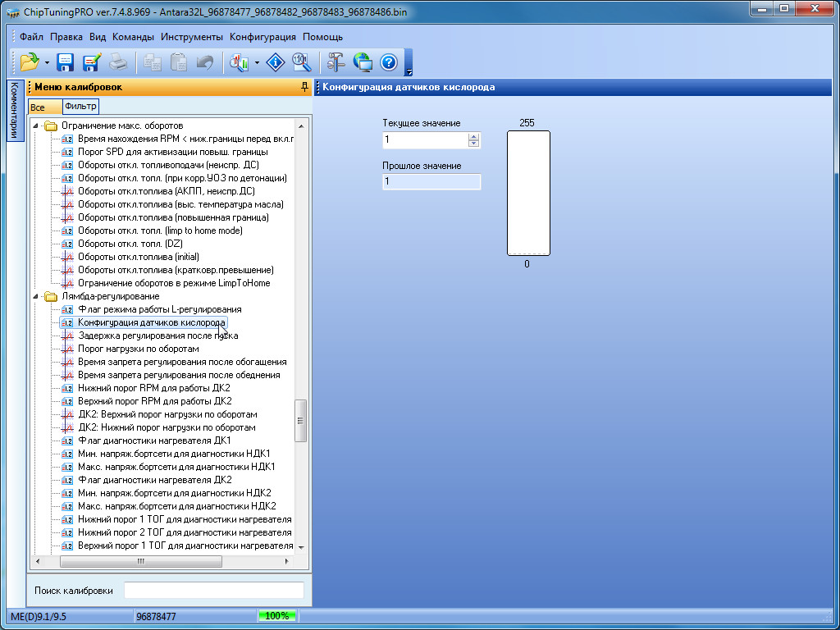Screen dimensions: 840x630
Task: Click the open file folder icon
Action: 30,62
